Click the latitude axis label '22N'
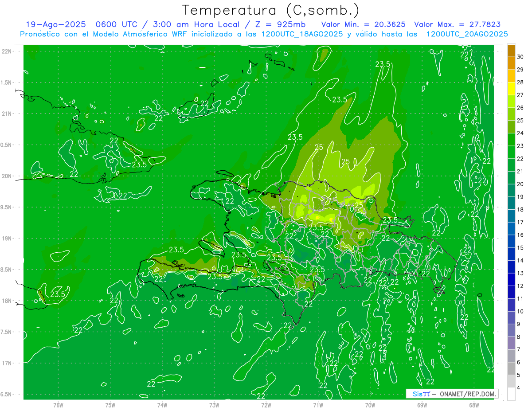Screen dimensions: 532x411 coord(7,51)
